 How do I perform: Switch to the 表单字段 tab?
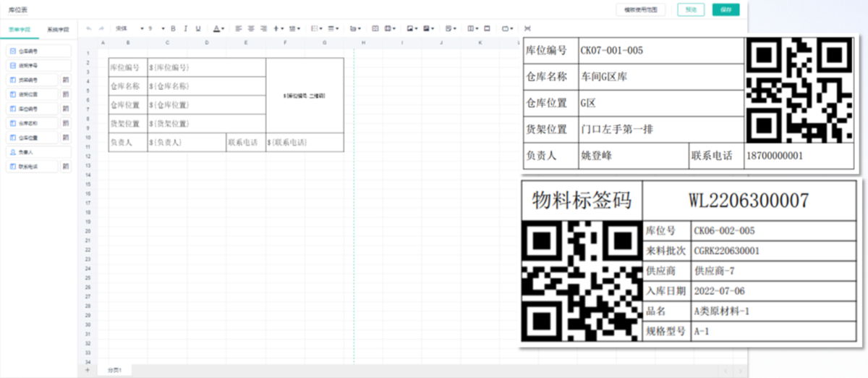(19, 30)
